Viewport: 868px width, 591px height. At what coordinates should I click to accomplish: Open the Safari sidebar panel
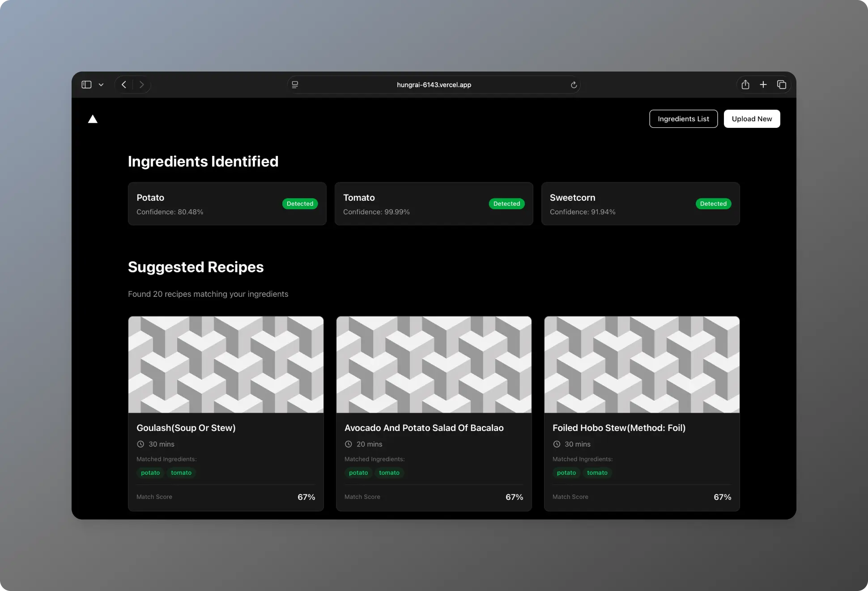pyautogui.click(x=86, y=84)
